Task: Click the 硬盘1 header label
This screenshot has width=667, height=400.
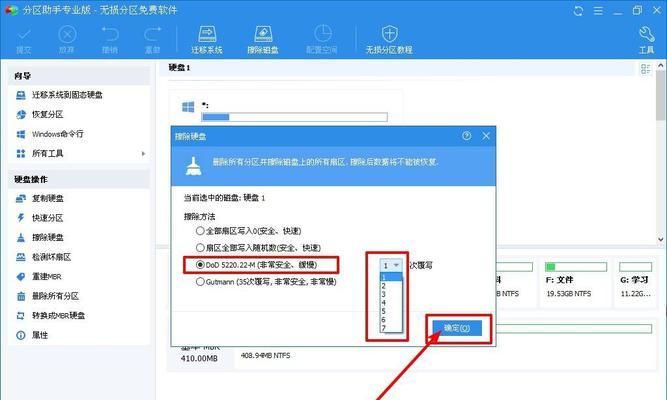Action: point(179,68)
